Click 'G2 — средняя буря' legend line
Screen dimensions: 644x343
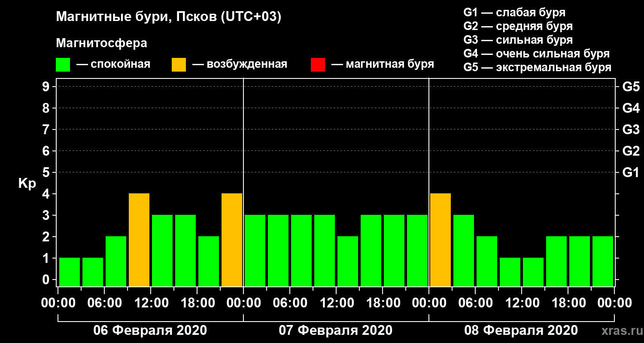coord(518,26)
